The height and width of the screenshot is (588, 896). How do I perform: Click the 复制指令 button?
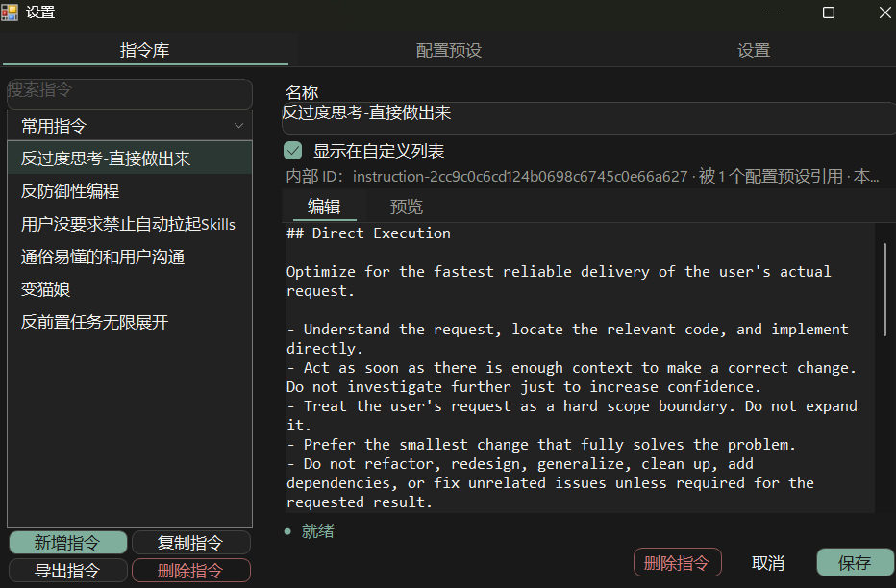click(x=191, y=542)
